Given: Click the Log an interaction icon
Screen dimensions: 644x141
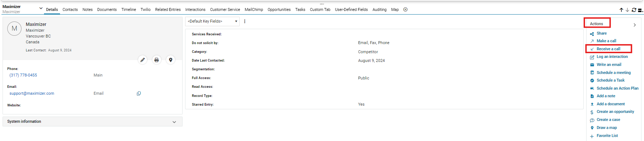Looking at the screenshot, I should coord(592,57).
